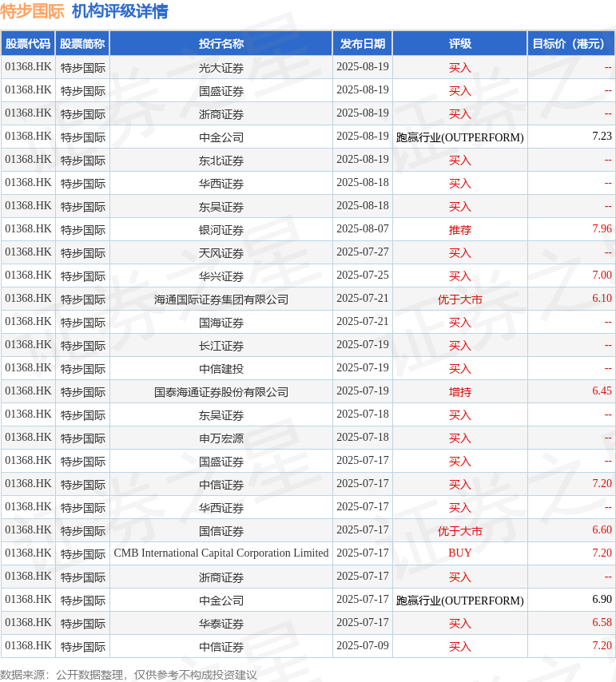The image size is (616, 682).
Task: Click the date 2025-07-27
Action: pos(363,252)
